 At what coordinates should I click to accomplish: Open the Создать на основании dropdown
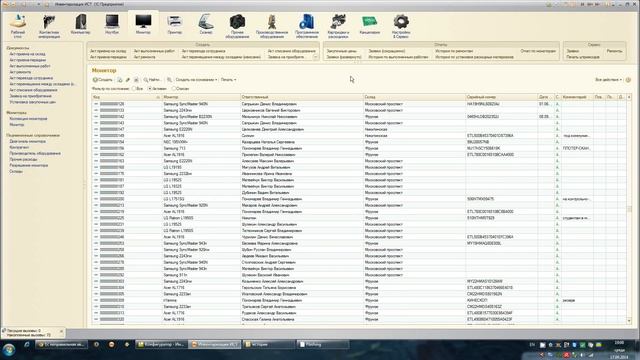[x=196, y=80]
